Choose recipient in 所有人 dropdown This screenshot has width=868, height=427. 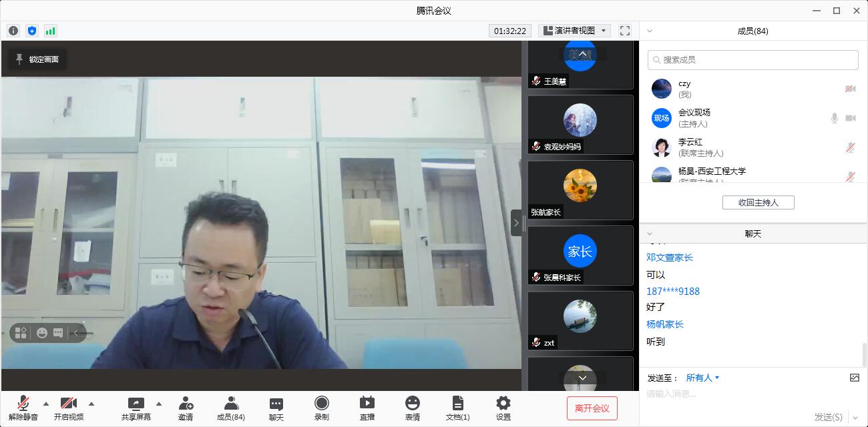[x=702, y=378]
